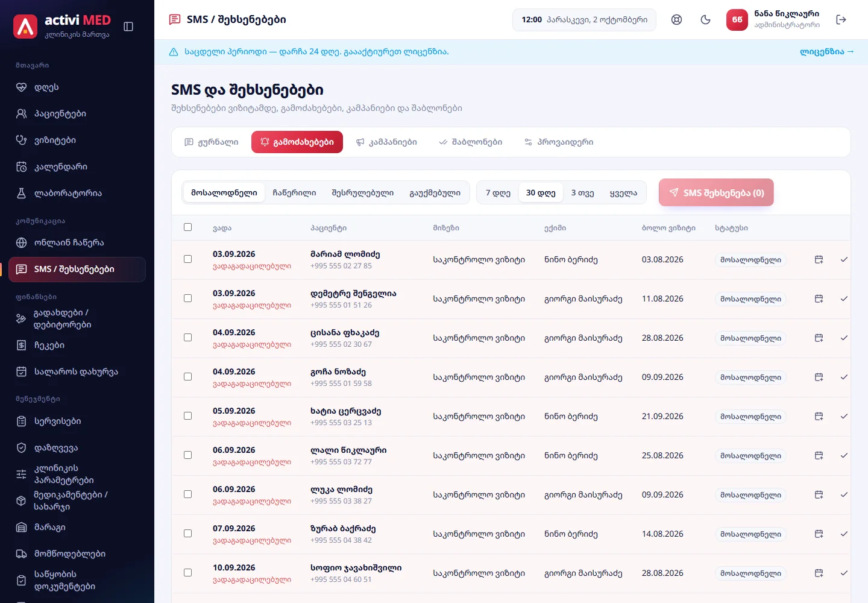Toggle dark mode moon icon
The image size is (868, 603).
(x=706, y=20)
